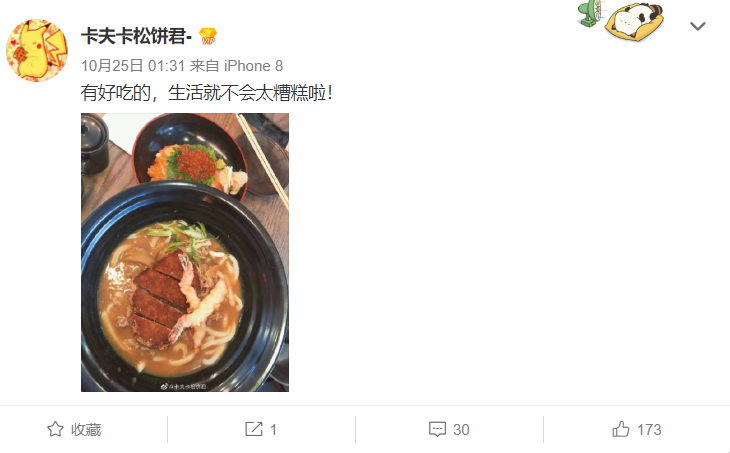Click the VIP diamond badge

tap(208, 36)
